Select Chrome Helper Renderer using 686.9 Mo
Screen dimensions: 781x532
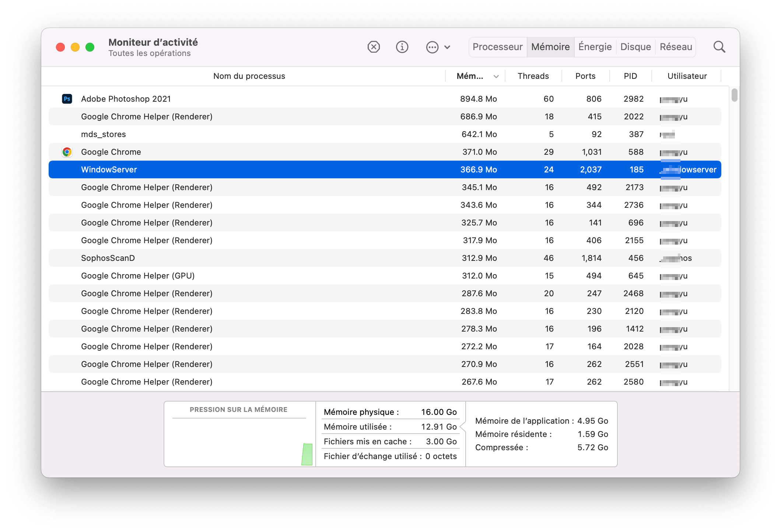pyautogui.click(x=385, y=116)
